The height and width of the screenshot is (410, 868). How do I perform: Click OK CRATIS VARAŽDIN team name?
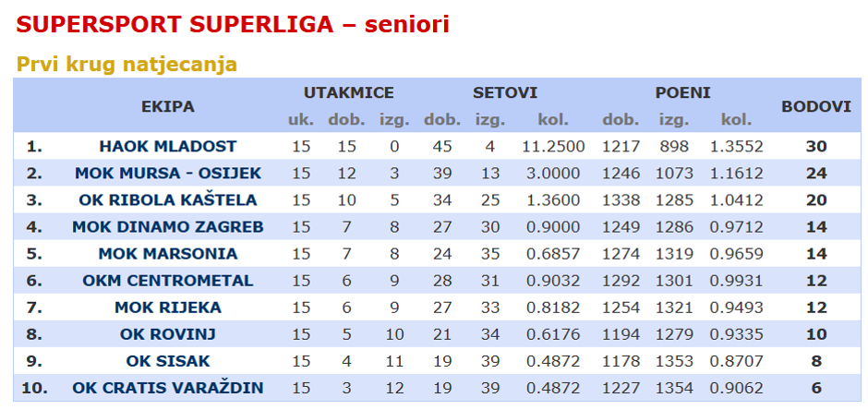(x=168, y=388)
